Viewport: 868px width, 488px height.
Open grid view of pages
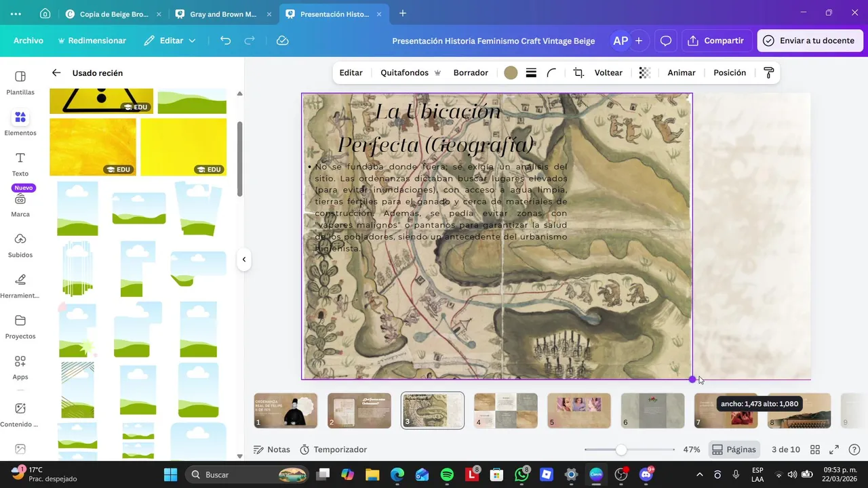point(815,449)
